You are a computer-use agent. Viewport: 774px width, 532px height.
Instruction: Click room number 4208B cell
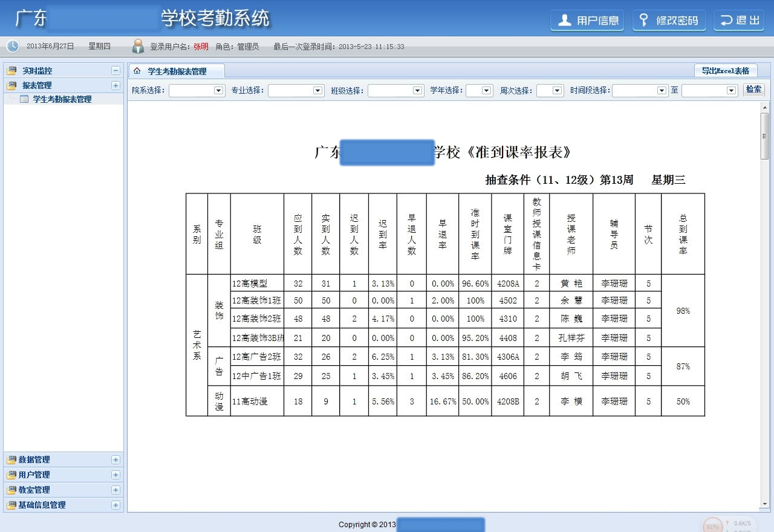[508, 401]
